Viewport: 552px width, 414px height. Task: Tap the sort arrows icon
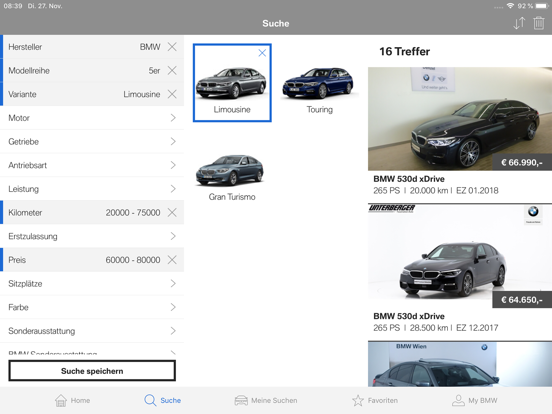[519, 23]
